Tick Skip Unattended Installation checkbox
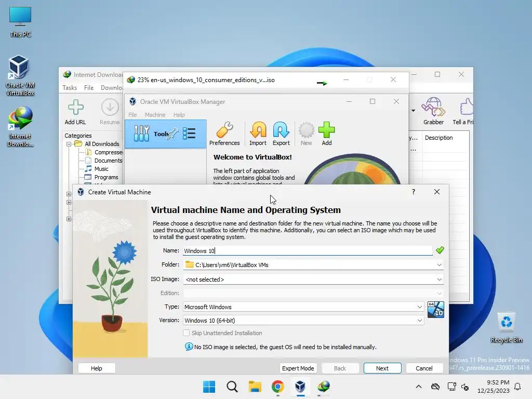532x399 pixels. [x=187, y=333]
